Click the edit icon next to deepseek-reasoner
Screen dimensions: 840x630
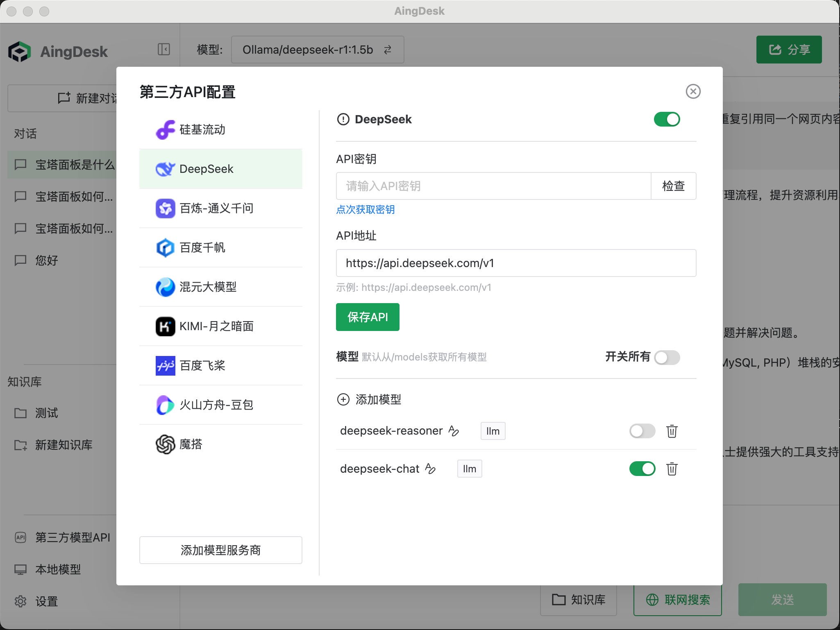point(454,431)
